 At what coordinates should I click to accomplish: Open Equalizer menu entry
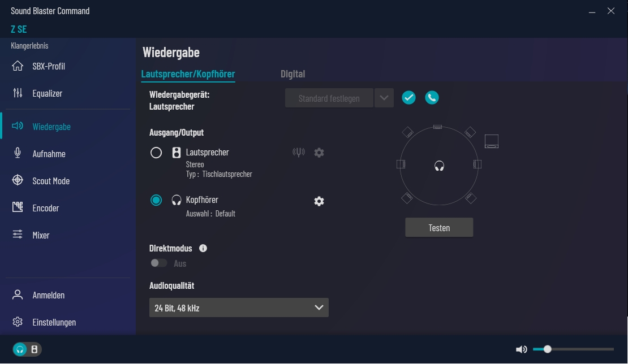tap(48, 93)
